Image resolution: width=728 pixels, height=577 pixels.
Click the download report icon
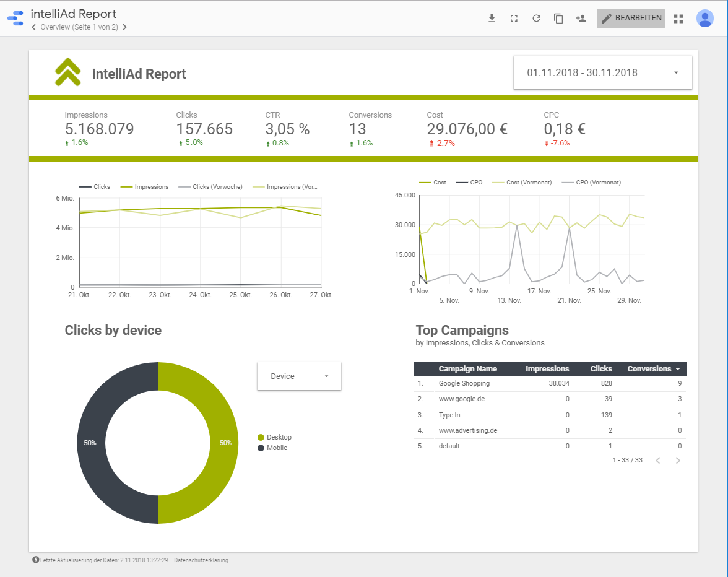coord(492,19)
